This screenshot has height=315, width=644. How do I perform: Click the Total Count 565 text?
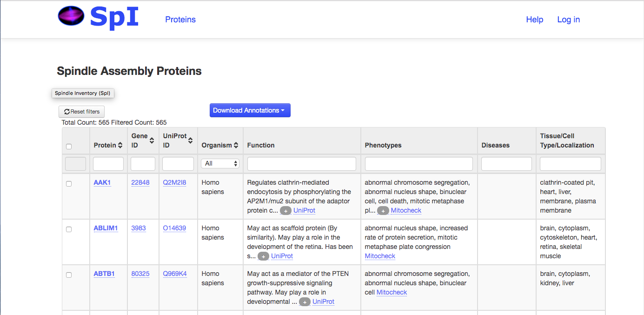pos(86,122)
